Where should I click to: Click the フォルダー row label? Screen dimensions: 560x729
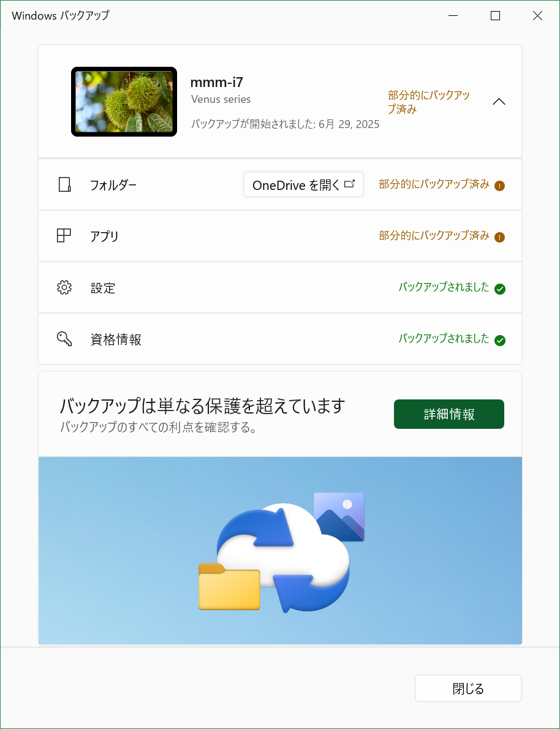(x=113, y=185)
